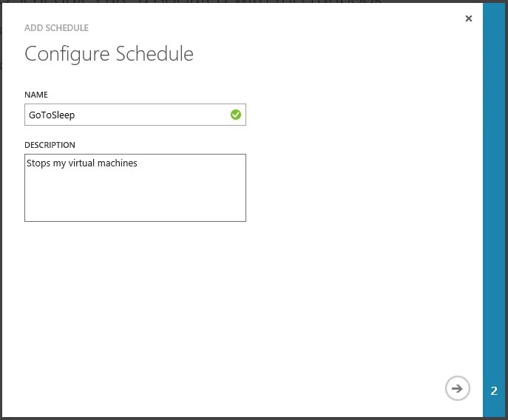Click the green validation checkmark icon
This screenshot has width=508, height=420.
pos(236,115)
